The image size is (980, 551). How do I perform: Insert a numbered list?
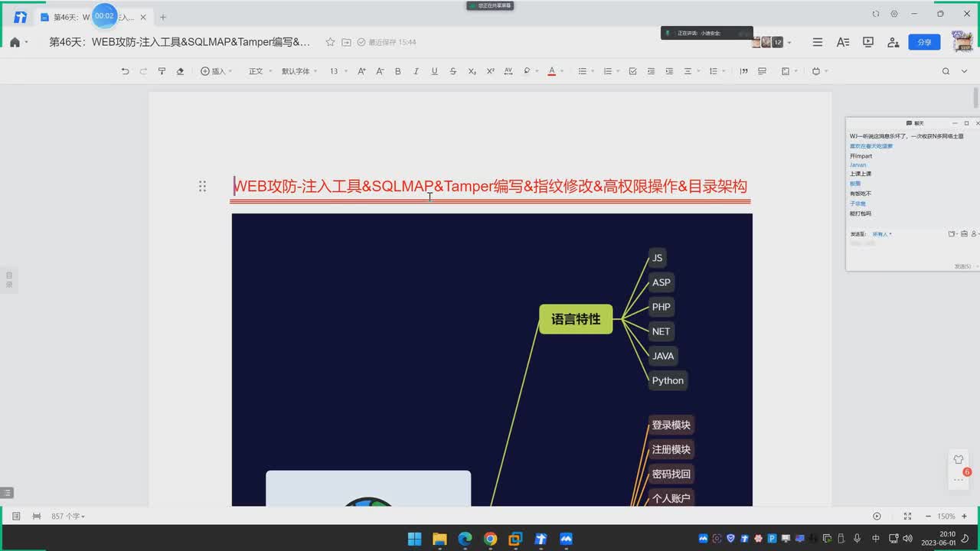(608, 71)
